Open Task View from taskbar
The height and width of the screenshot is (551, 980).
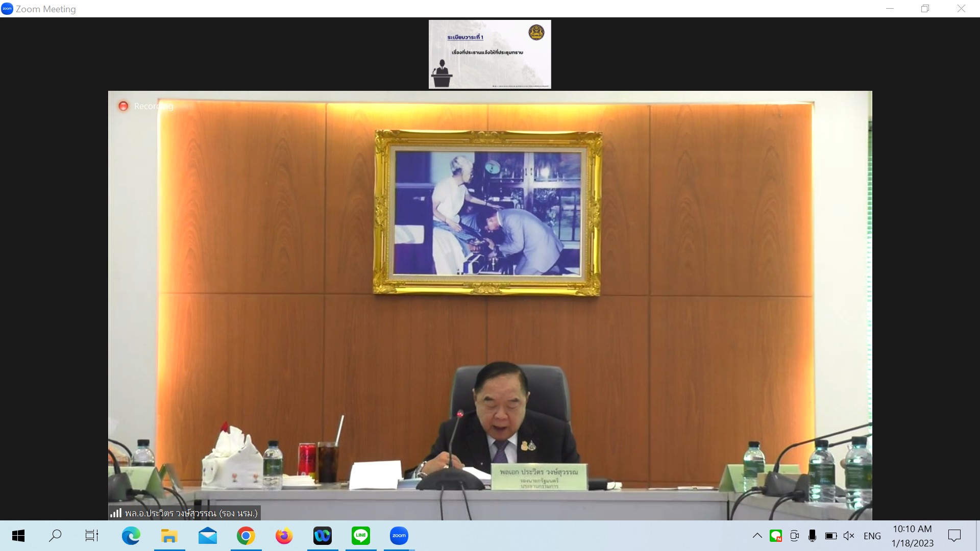(x=92, y=536)
